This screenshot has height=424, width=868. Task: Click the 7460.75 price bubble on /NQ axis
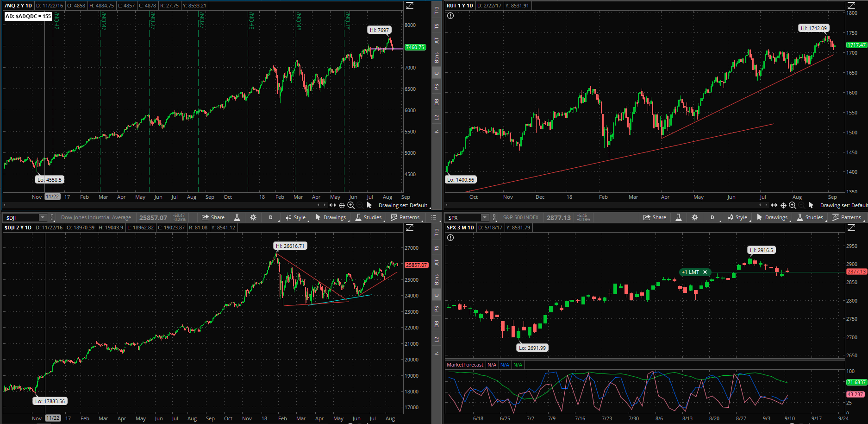[x=415, y=47]
